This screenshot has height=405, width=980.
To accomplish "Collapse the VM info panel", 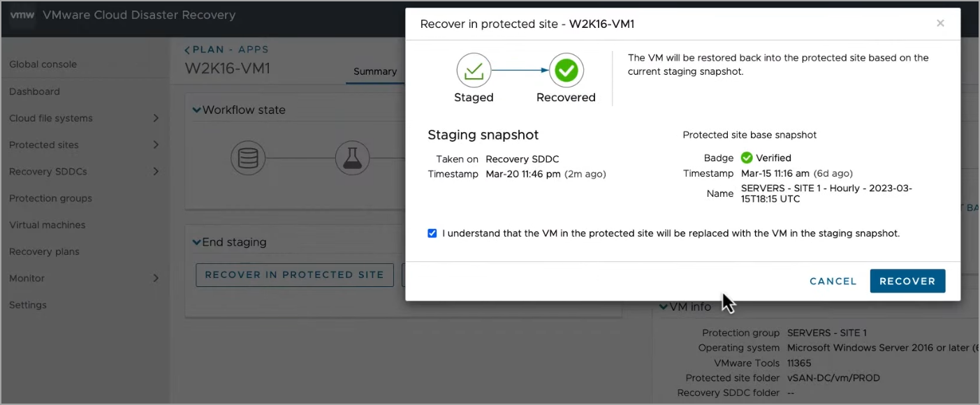I will (664, 307).
